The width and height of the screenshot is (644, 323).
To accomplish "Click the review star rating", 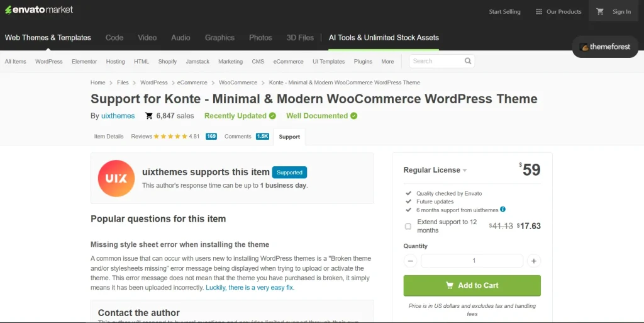I will [x=170, y=137].
